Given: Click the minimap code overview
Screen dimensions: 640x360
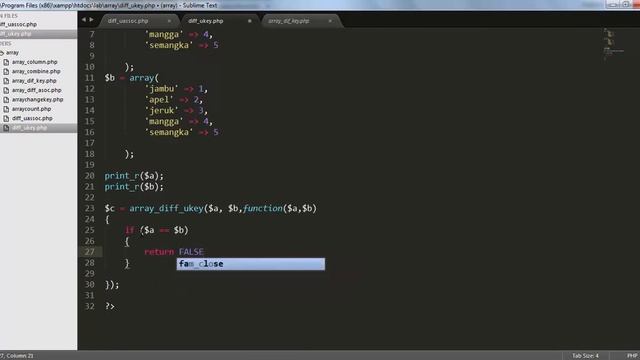Looking at the screenshot, I should (613, 44).
